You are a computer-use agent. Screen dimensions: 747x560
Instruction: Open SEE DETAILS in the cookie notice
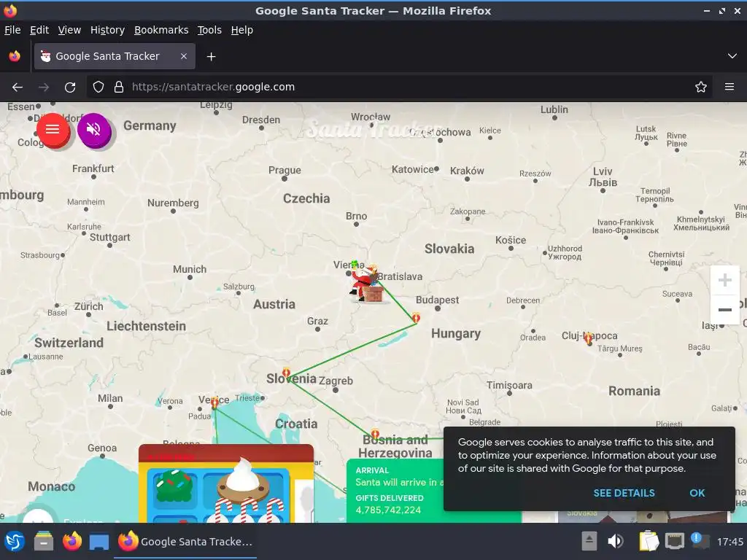click(624, 493)
